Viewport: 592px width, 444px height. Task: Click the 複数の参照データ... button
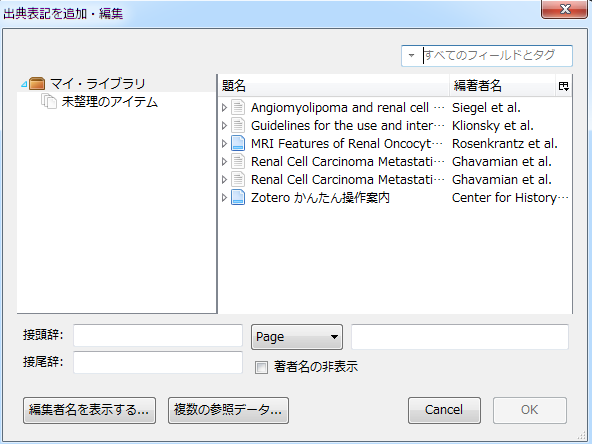pos(228,410)
